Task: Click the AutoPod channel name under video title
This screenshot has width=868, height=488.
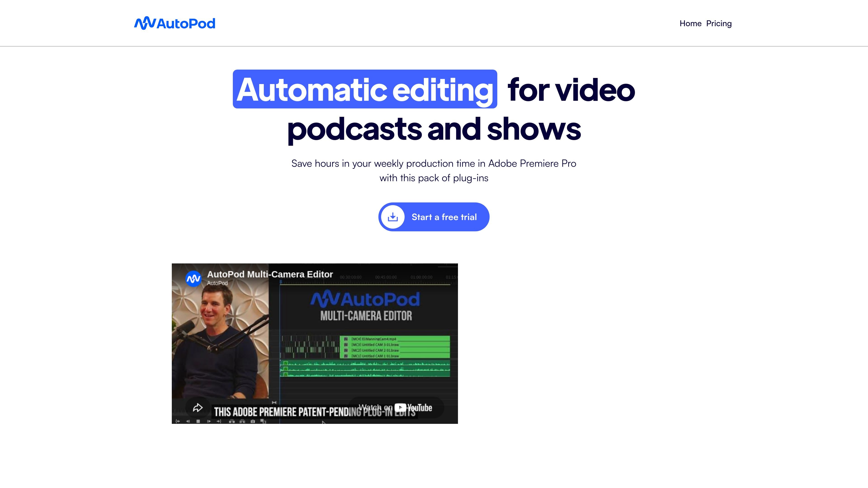Action: (x=217, y=283)
